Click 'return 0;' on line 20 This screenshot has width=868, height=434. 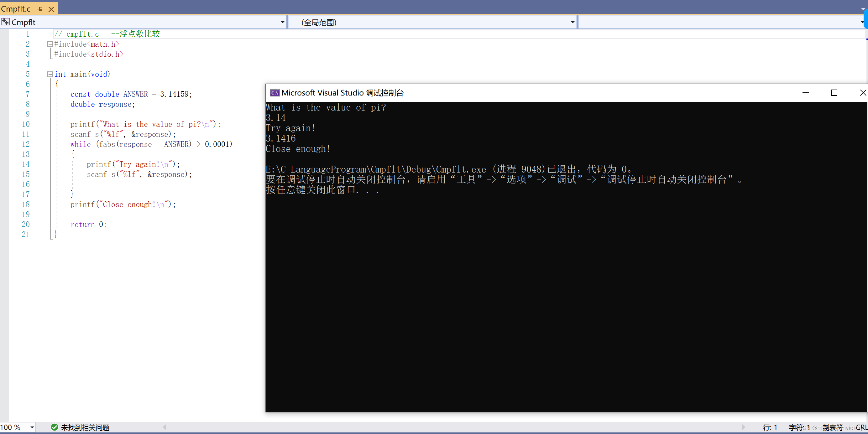[88, 224]
